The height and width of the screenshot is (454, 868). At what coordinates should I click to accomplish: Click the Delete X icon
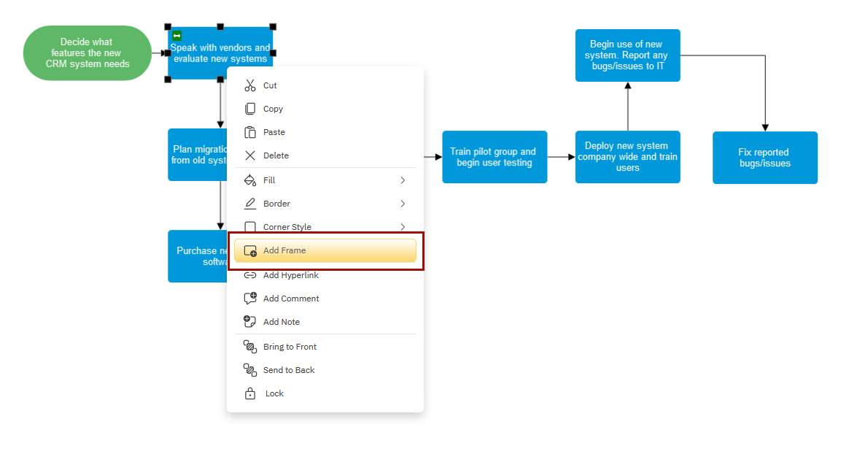[x=250, y=155]
